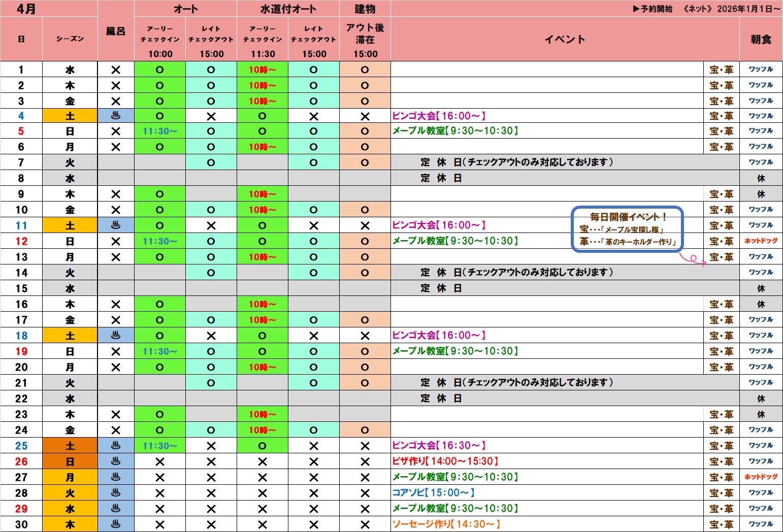Click the 建物 column circle on April 7

[x=365, y=163]
